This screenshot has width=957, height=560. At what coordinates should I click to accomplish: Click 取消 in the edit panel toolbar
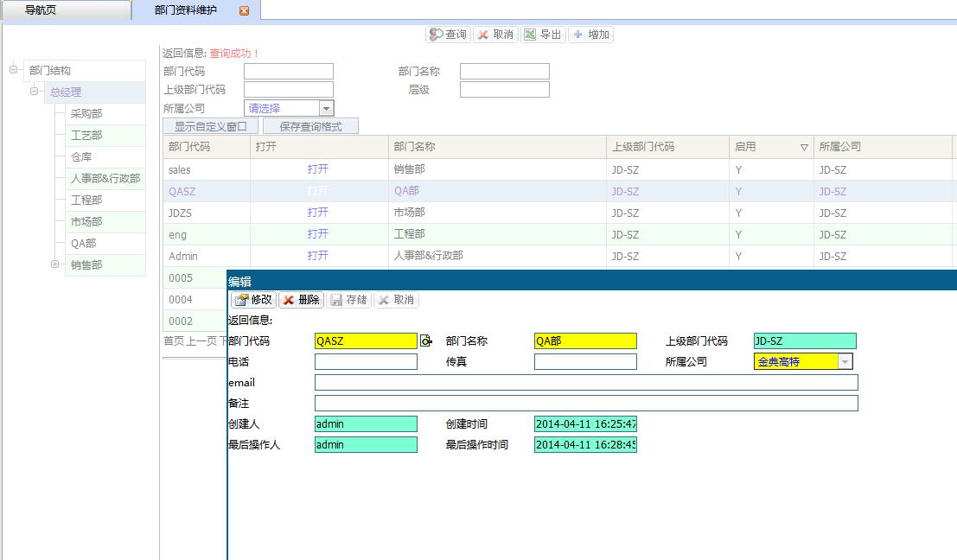397,300
